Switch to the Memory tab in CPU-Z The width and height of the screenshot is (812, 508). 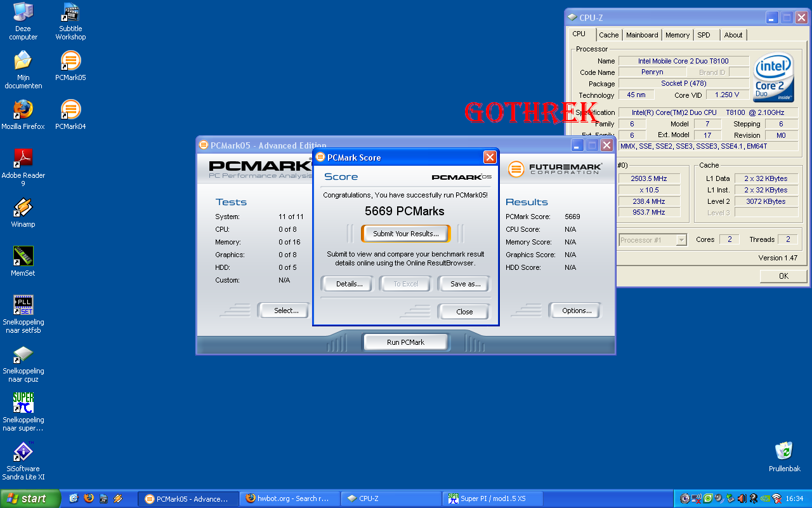click(x=678, y=35)
